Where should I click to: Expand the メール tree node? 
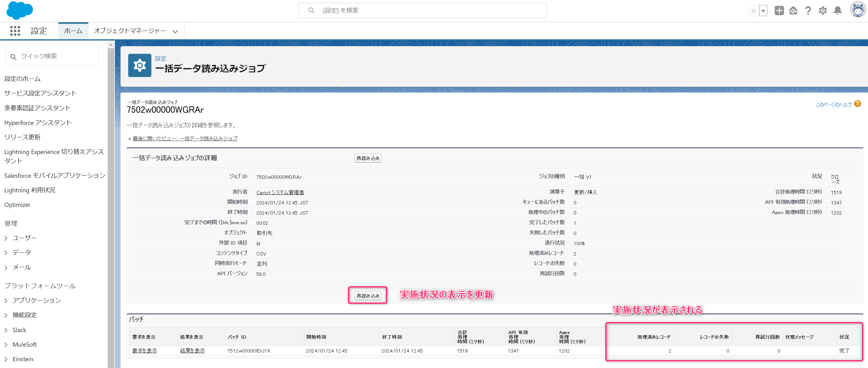pos(6,267)
